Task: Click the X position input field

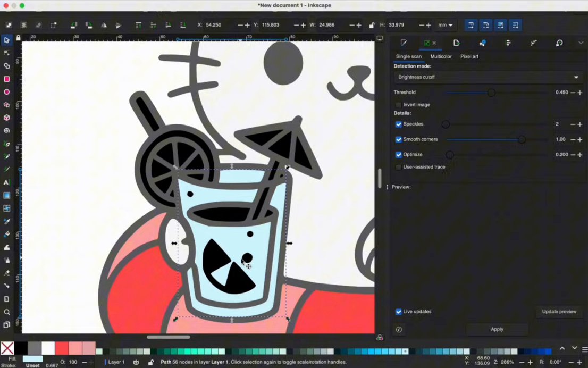Action: coord(221,25)
